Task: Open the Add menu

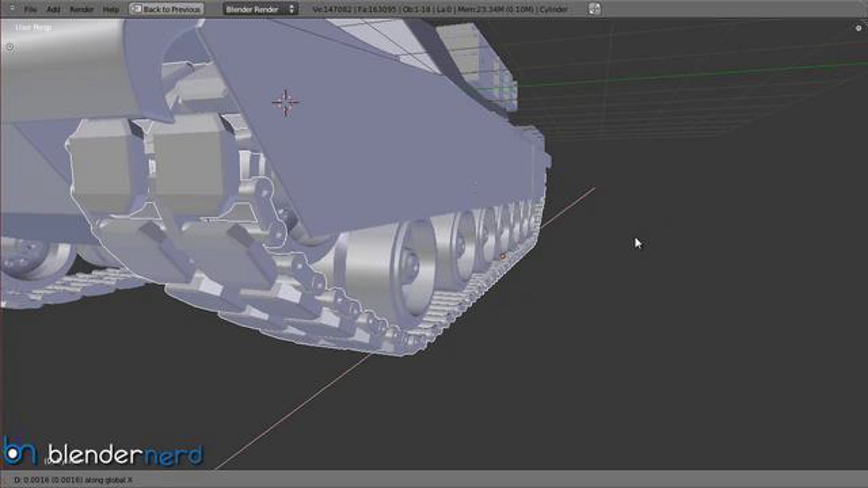Action: (x=53, y=9)
